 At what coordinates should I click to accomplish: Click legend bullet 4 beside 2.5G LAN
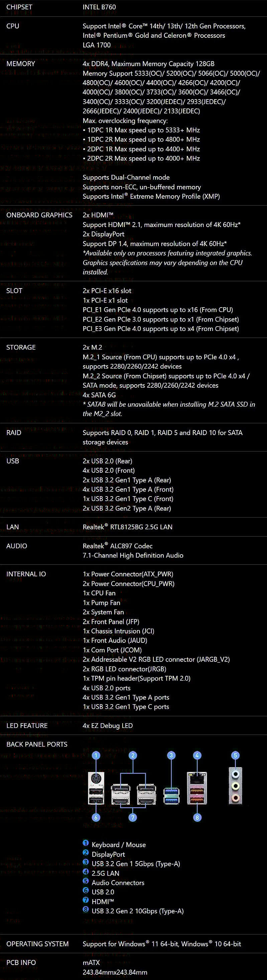click(86, 871)
